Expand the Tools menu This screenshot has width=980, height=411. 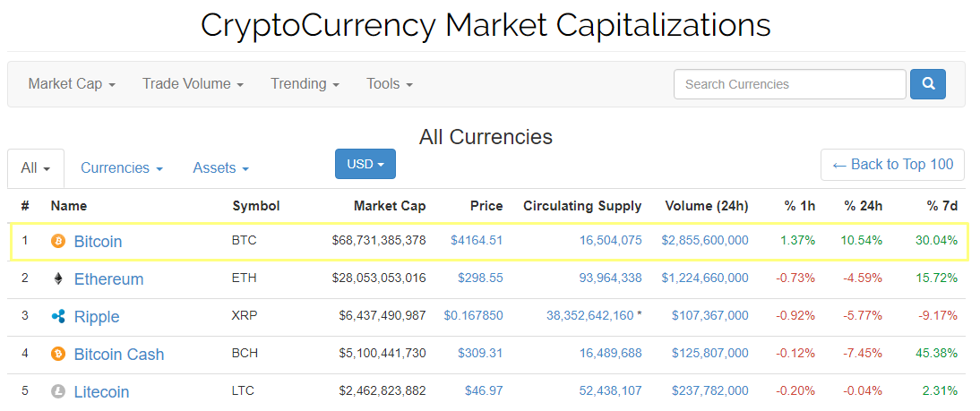(390, 84)
